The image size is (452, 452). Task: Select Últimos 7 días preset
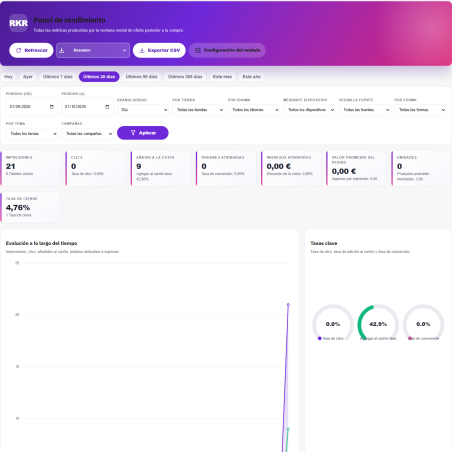point(58,77)
